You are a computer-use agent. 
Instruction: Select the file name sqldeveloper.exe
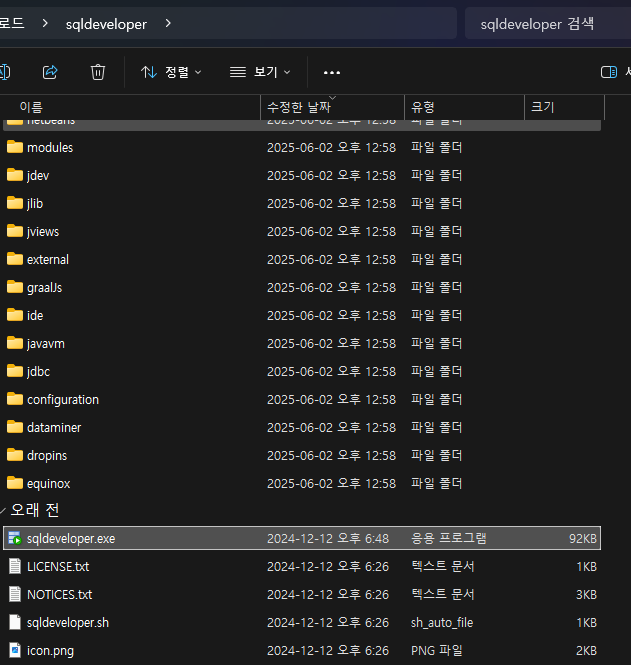coord(71,539)
